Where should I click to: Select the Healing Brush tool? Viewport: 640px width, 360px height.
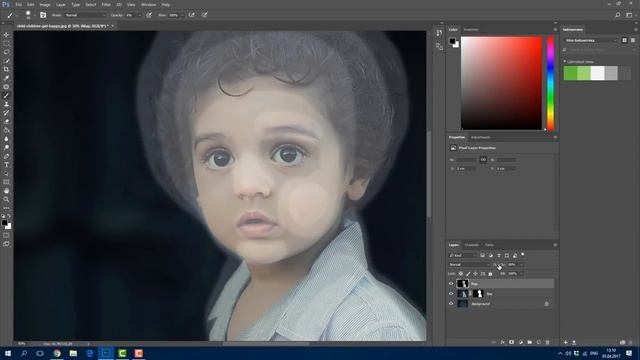[6, 87]
